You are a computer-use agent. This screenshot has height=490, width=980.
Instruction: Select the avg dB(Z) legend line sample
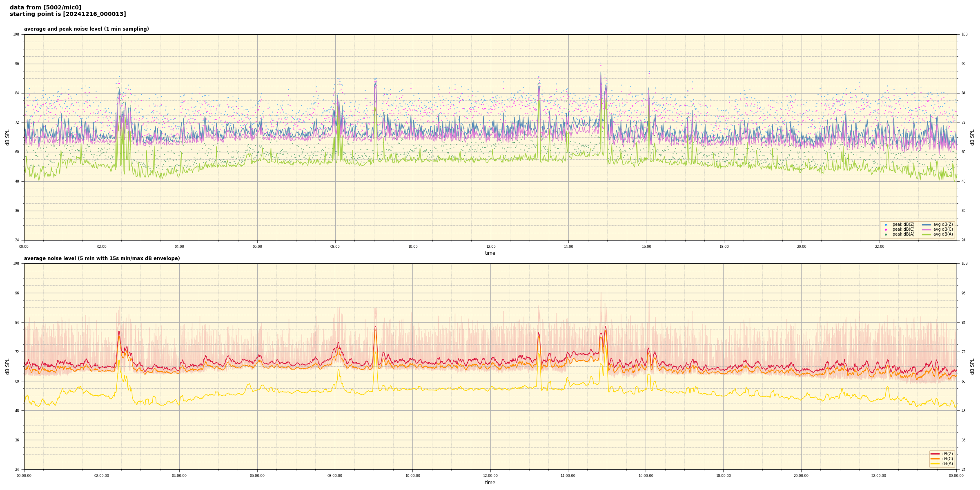[927, 225]
